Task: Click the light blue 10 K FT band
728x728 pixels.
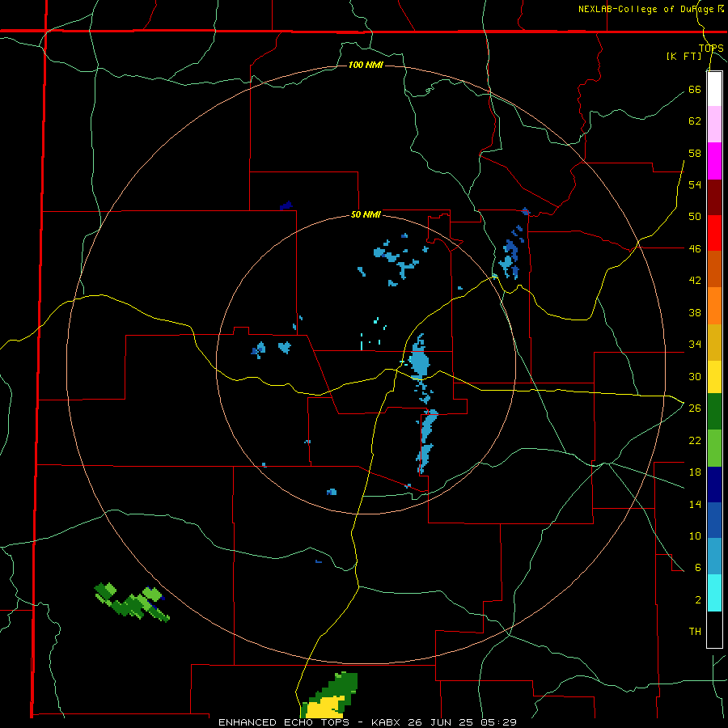Action: pyautogui.click(x=714, y=557)
